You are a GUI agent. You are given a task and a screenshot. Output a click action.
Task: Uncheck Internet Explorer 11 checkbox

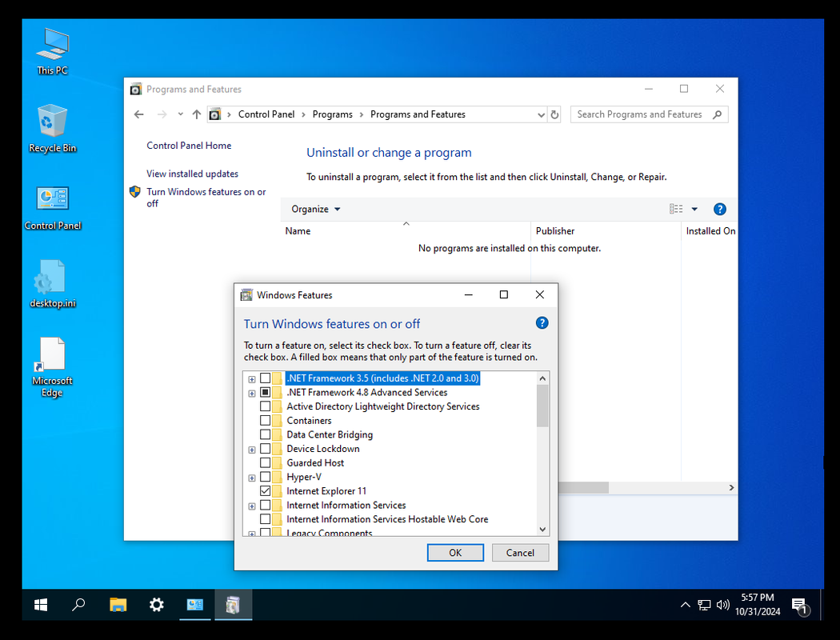click(x=265, y=490)
